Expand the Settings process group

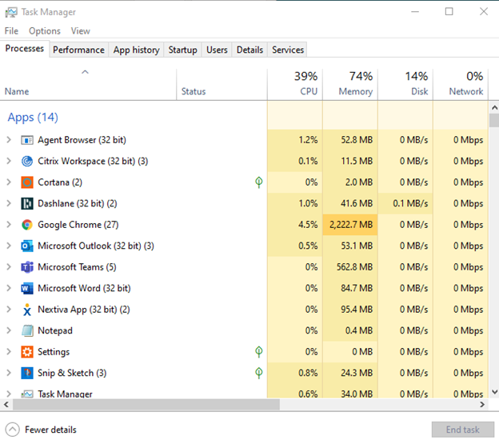pyautogui.click(x=9, y=351)
